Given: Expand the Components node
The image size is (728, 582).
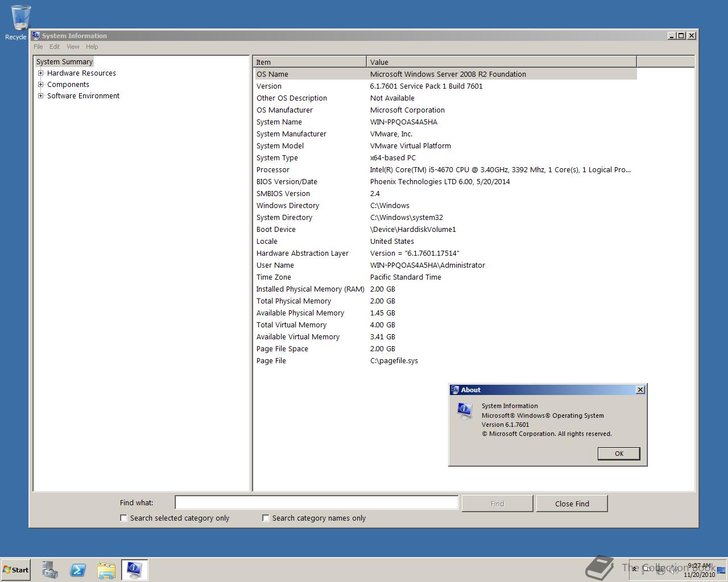Looking at the screenshot, I should point(41,85).
